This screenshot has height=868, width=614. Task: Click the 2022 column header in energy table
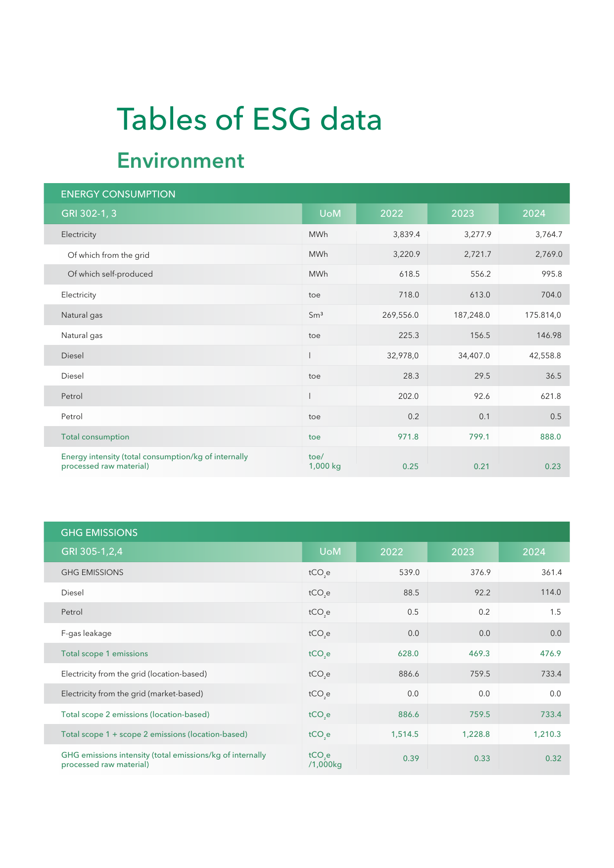391,213
